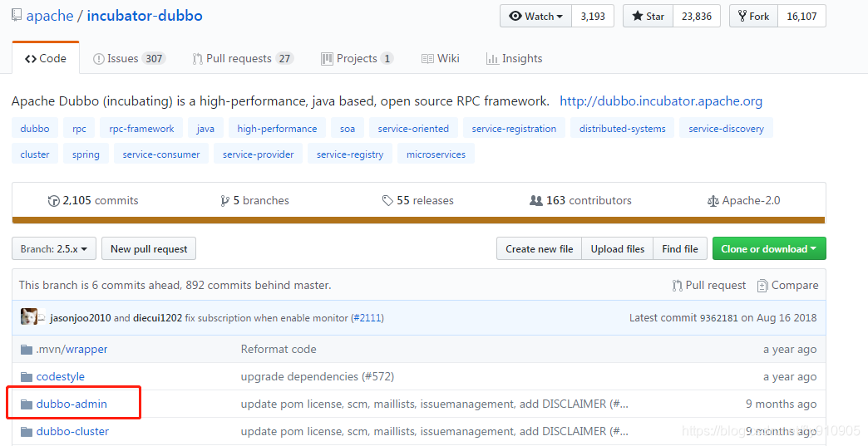Viewport: 868px width, 446px height.
Task: Click the New pull request button
Action: (150, 249)
